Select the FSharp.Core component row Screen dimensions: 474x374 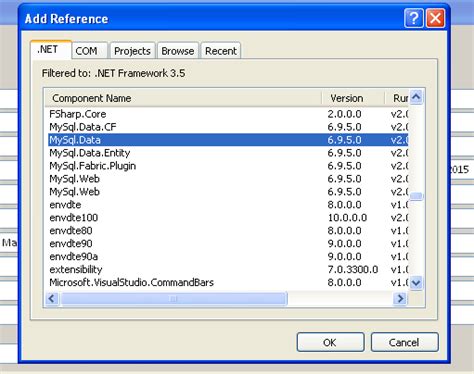(227, 114)
